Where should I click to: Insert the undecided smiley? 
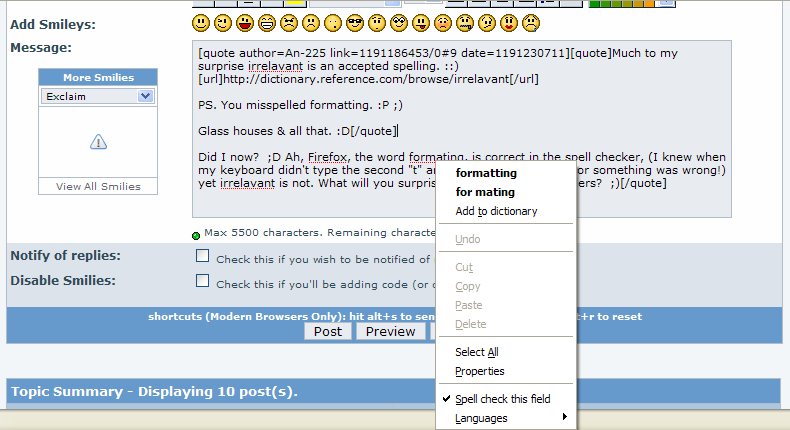pos(487,23)
